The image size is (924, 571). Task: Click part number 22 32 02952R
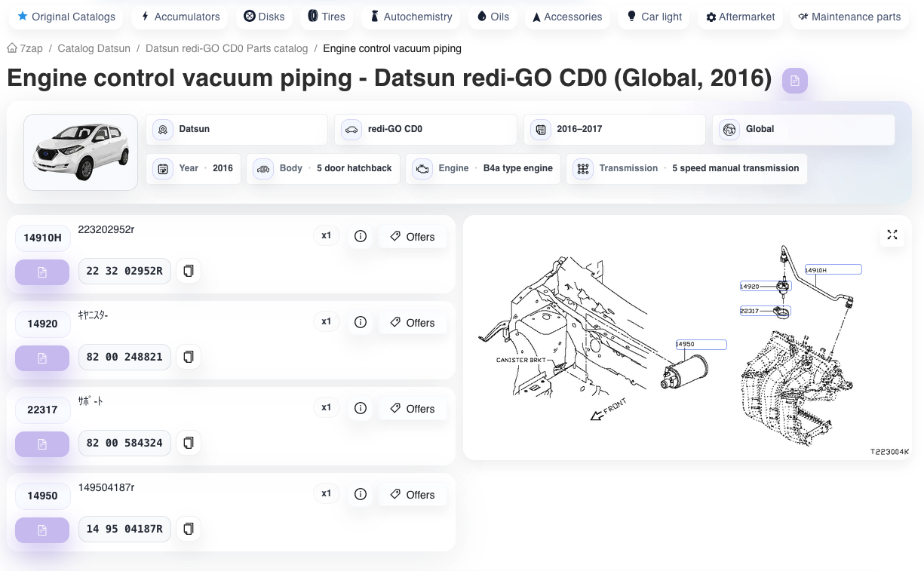124,271
